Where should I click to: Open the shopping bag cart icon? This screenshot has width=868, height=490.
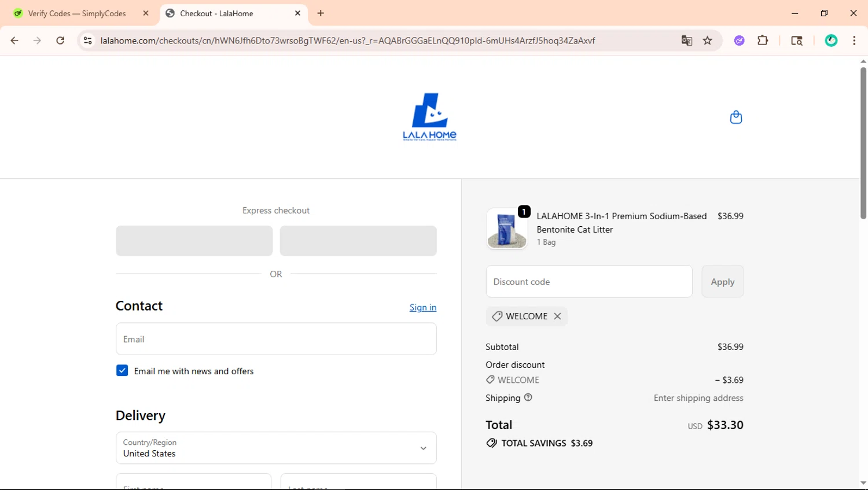click(735, 117)
